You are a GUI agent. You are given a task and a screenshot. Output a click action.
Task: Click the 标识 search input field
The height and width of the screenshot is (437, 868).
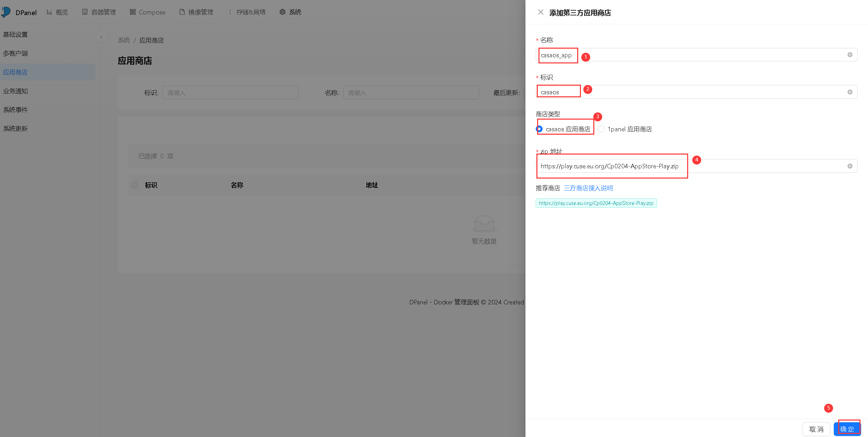click(x=230, y=92)
